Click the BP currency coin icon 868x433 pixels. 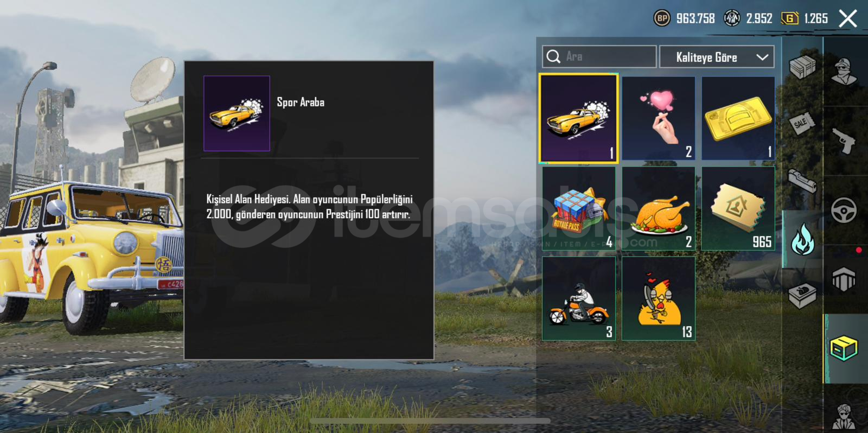click(x=662, y=18)
